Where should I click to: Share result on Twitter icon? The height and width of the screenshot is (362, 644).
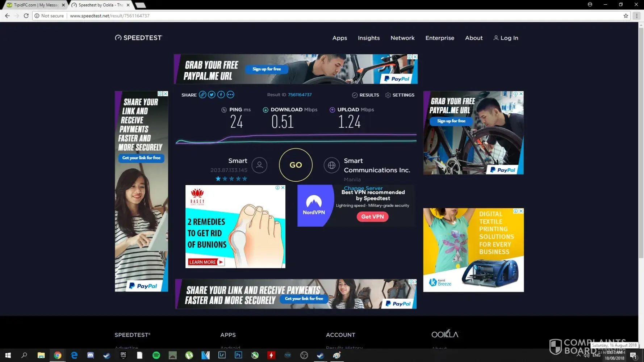212,95
